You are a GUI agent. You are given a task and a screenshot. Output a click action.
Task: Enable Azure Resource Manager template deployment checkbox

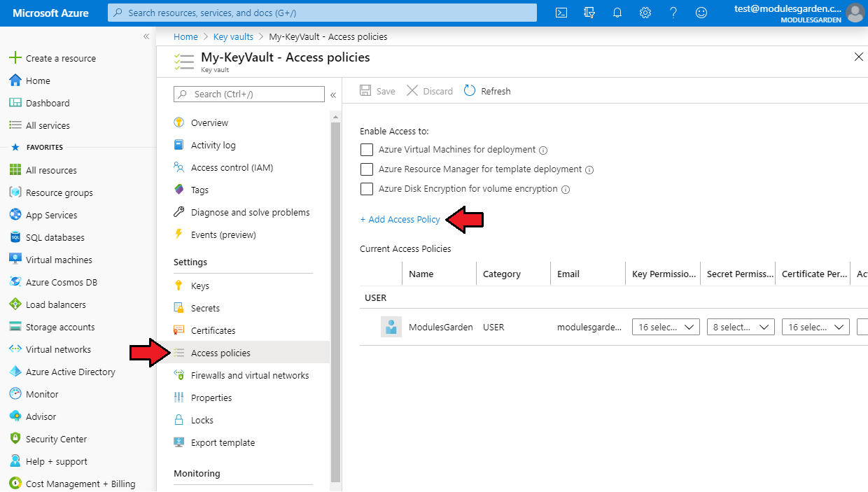point(366,169)
